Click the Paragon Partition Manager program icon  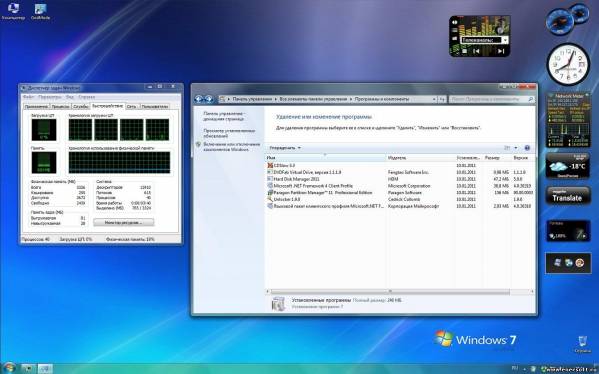point(270,193)
